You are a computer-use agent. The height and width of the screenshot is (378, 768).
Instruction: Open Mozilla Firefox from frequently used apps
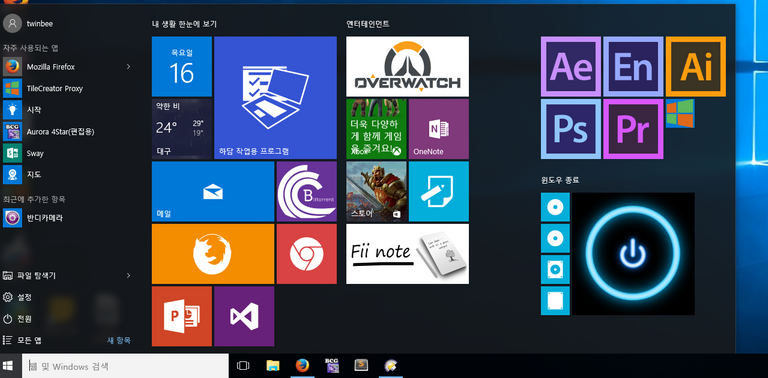point(69,67)
